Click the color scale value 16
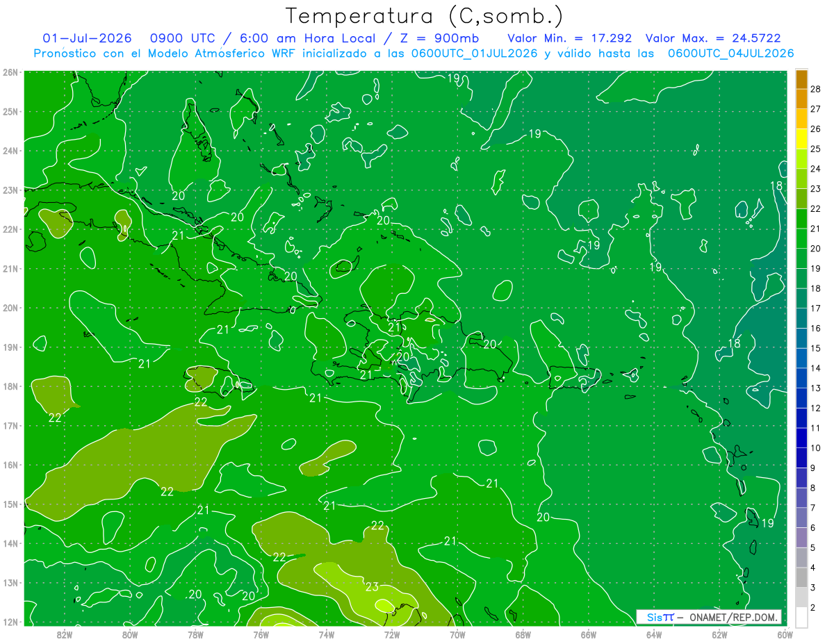Screen dimensions: 834x644 point(816,328)
